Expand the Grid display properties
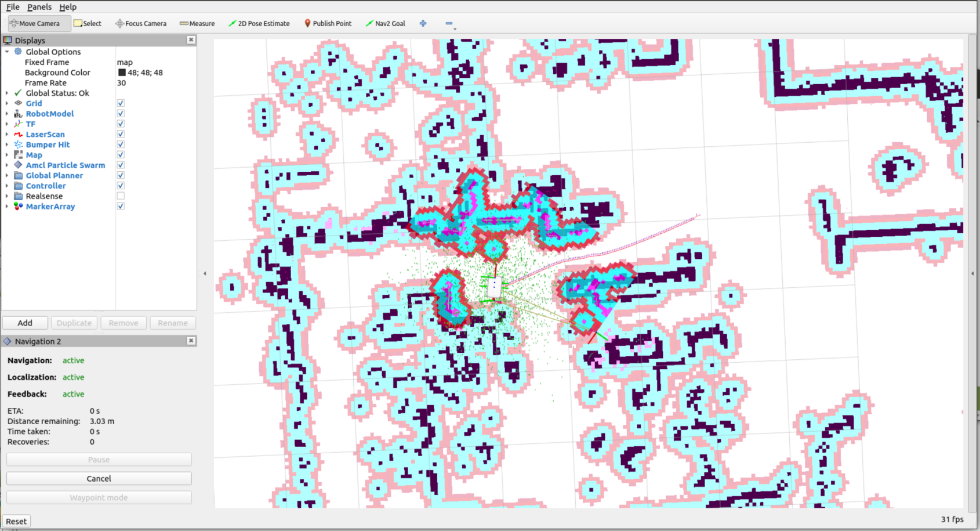This screenshot has height=531, width=980. 7,103
